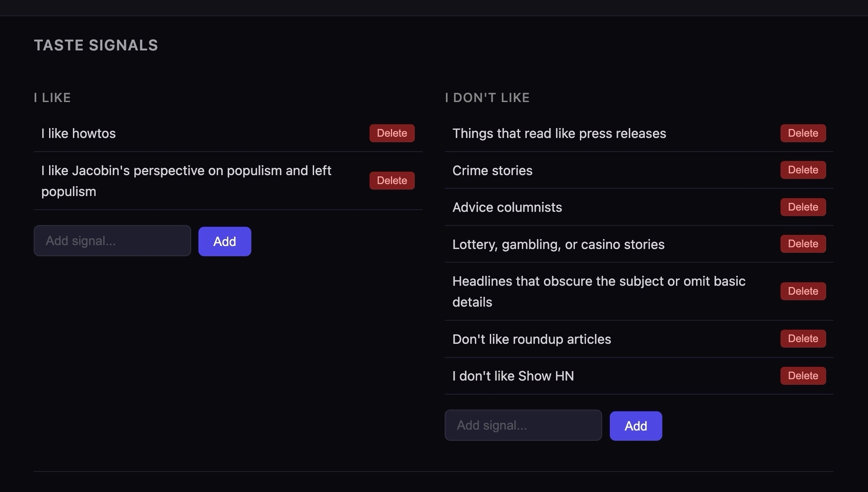868x492 pixels.
Task: Click Add under the I Like column
Action: [224, 241]
